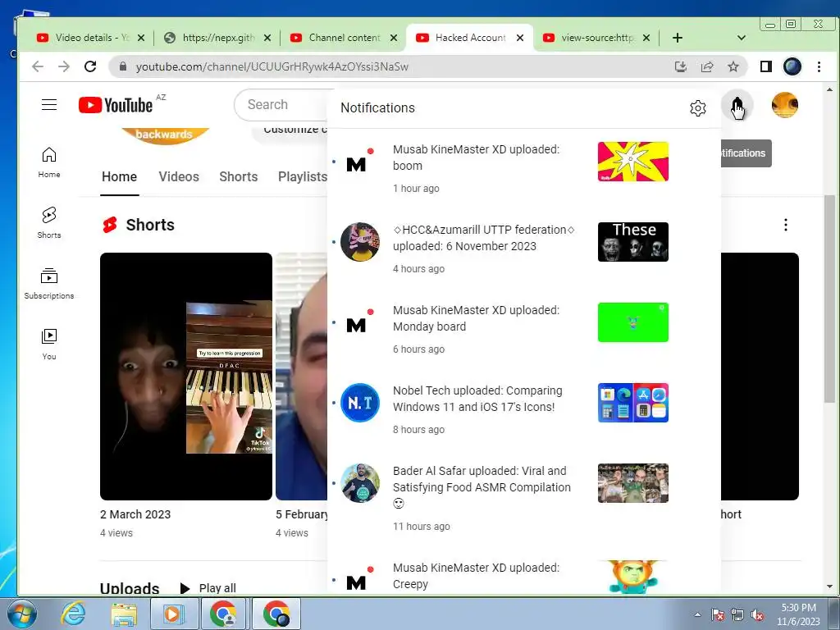The image size is (840, 630).
Task: Click the green Monday board thumbnail
Action: (x=632, y=322)
